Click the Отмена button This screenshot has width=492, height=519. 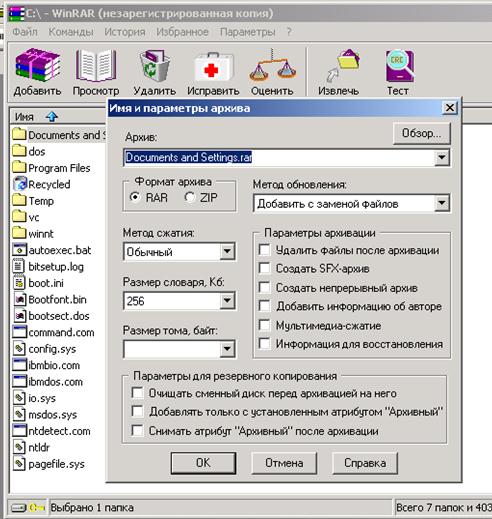pos(284,463)
